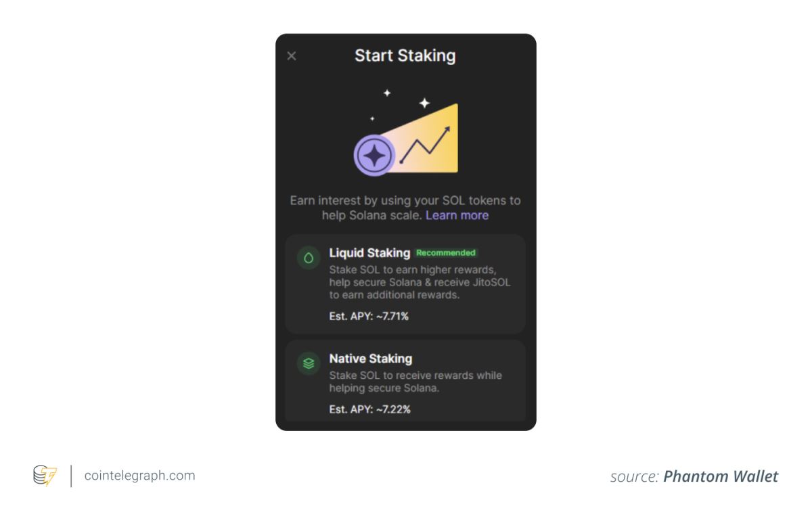The image size is (812, 521).
Task: Click the Native Staking description text
Action: coord(415,382)
